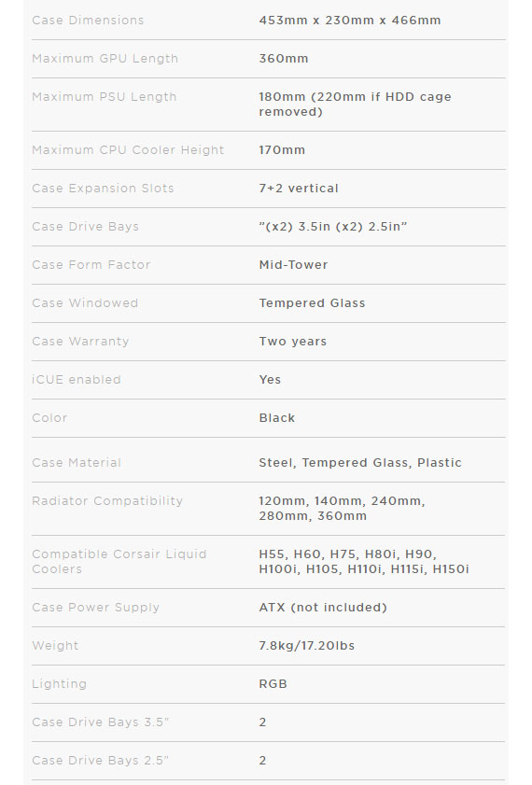Click the 170mm CPU cooler height value

(x=282, y=149)
